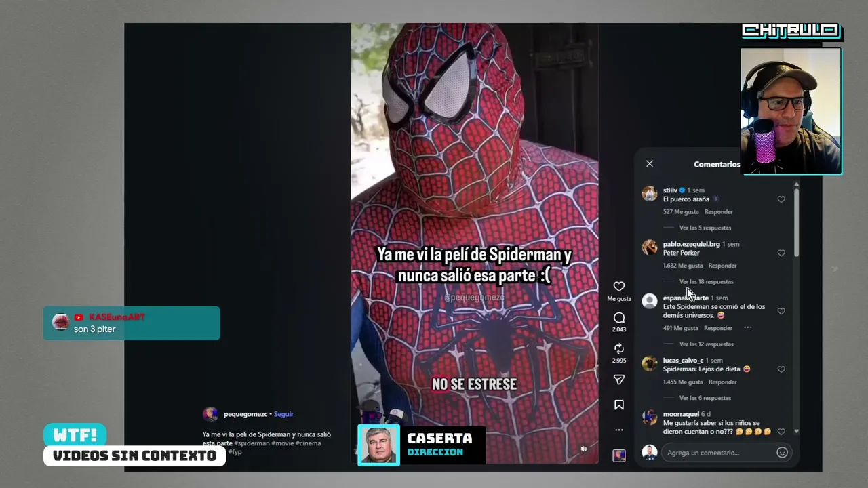Open the stiiiv username link
Viewport: 868px width, 488px height.
coord(670,190)
